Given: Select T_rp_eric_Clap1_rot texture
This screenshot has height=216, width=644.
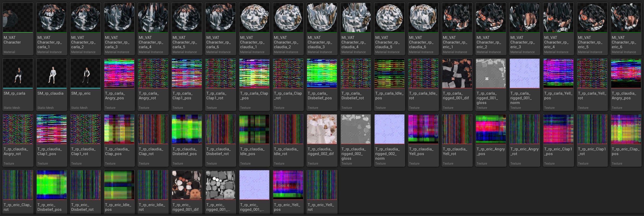Looking at the screenshot, I should (592, 140).
